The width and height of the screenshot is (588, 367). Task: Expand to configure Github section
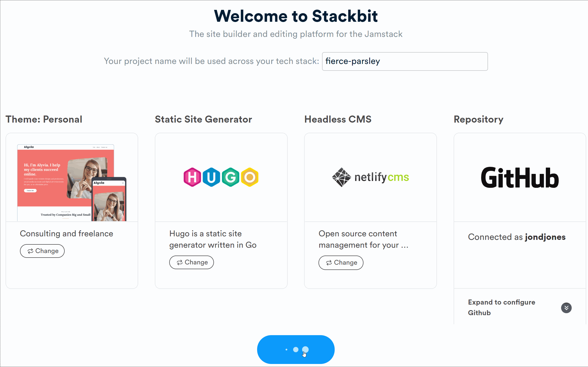[x=501, y=307]
